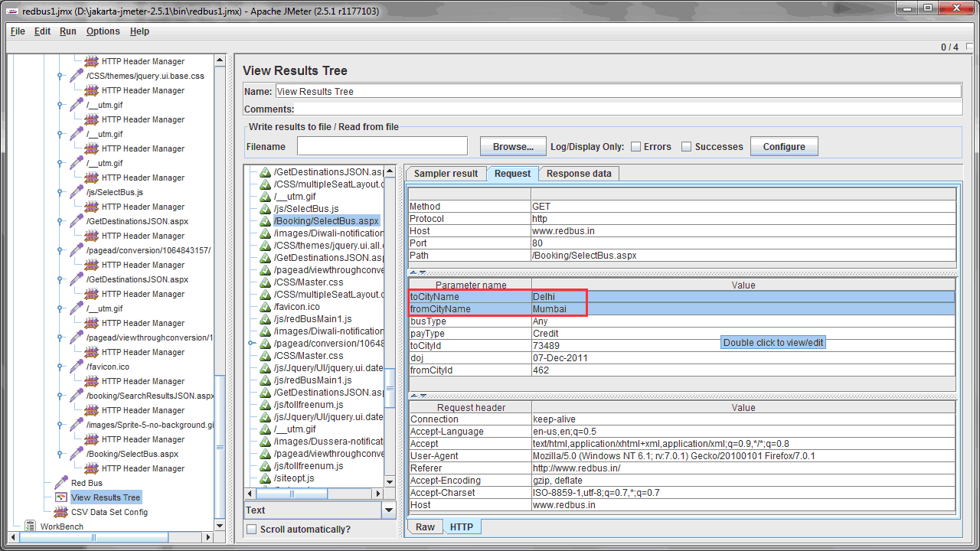Screen dimensions: 980x551
Task: Open the Run menu
Action: click(68, 31)
